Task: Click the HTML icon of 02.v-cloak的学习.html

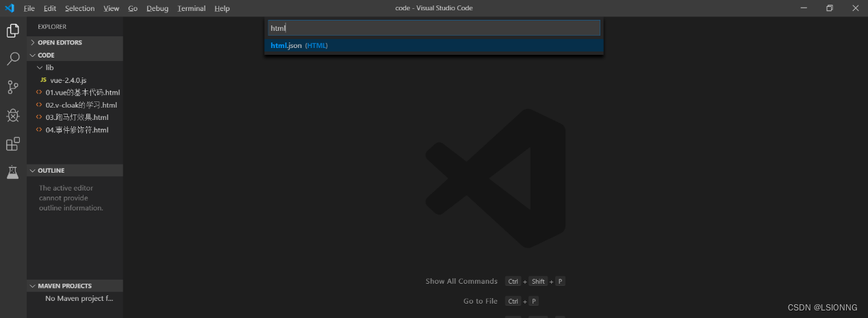Action: coord(39,105)
